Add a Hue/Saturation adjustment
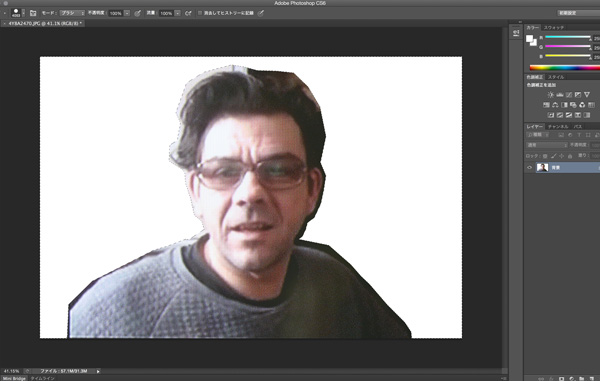 click(x=546, y=105)
